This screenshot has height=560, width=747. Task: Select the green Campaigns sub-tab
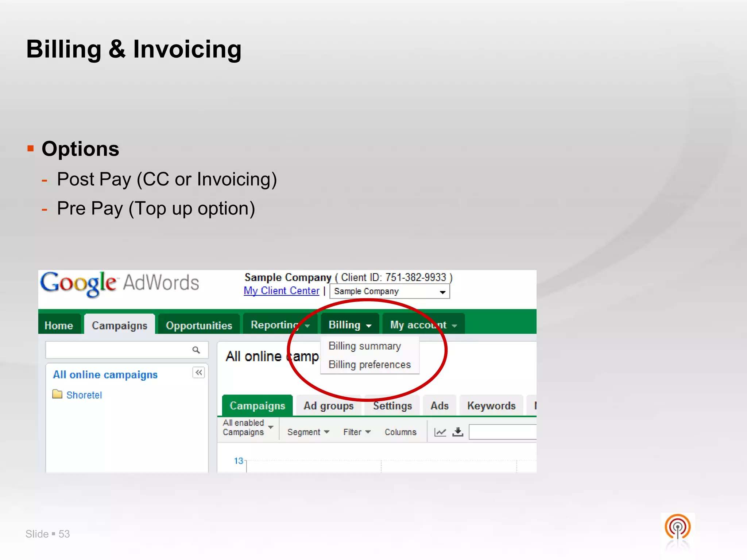(x=258, y=406)
